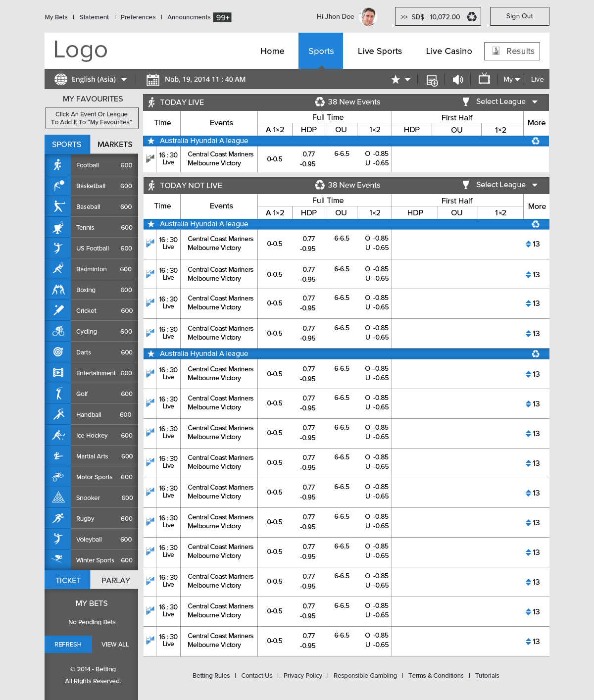Click the Entertainment film icon

point(58,373)
